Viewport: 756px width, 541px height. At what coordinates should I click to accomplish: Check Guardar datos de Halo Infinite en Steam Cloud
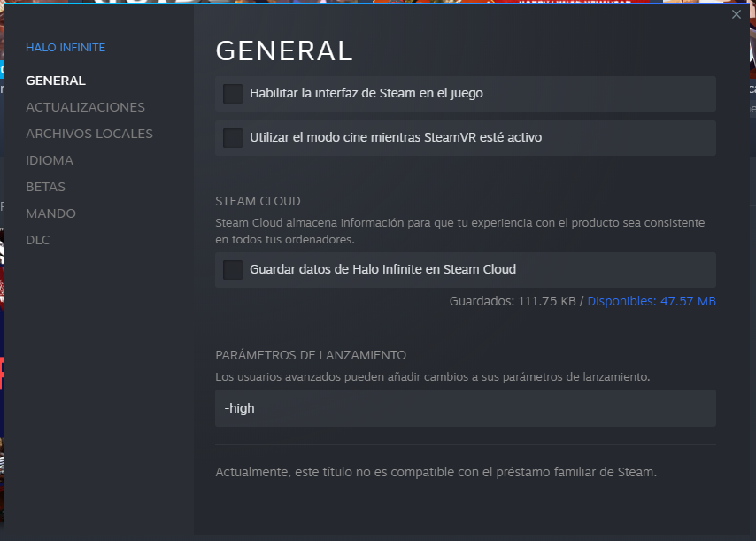[233, 270]
